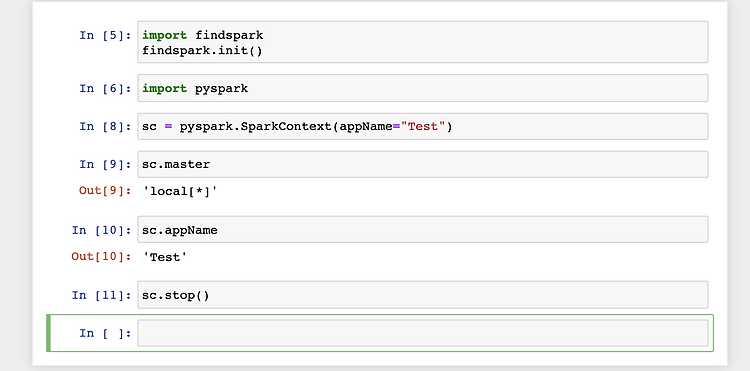Select the sc.master code cell

click(422, 164)
